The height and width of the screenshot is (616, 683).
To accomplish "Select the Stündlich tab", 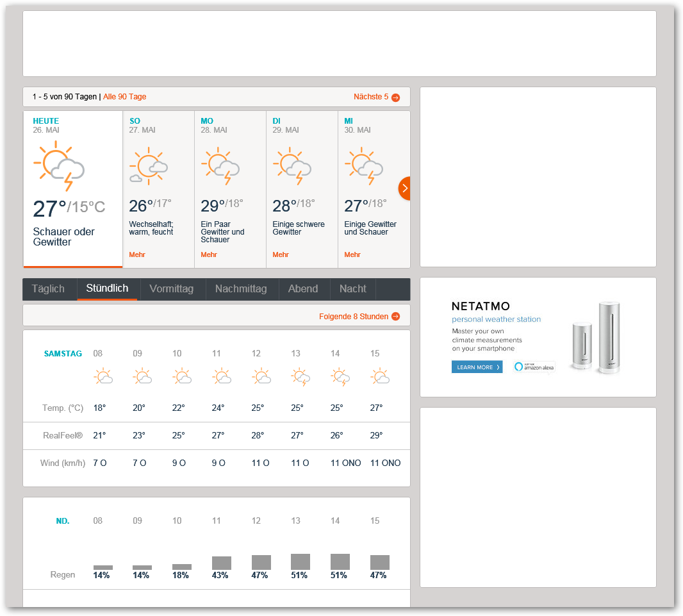I will point(107,289).
